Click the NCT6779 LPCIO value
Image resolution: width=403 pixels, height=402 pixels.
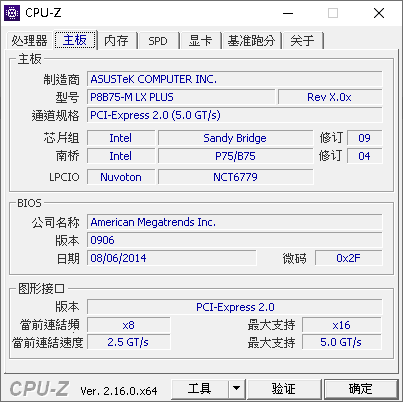tap(235, 177)
